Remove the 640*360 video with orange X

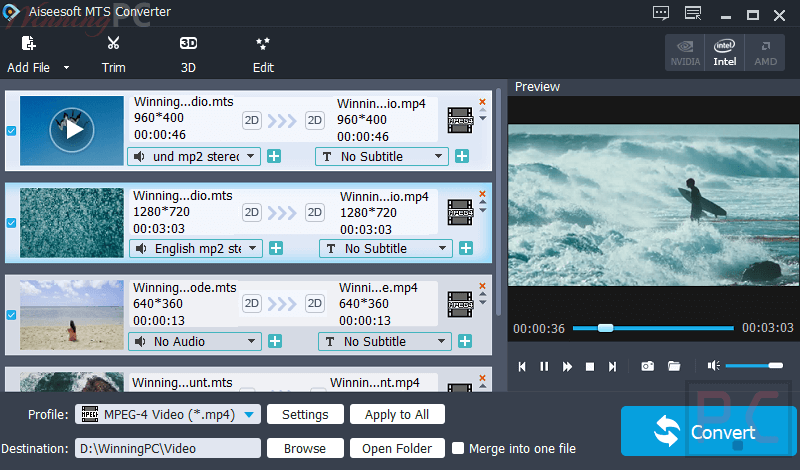pyautogui.click(x=482, y=286)
